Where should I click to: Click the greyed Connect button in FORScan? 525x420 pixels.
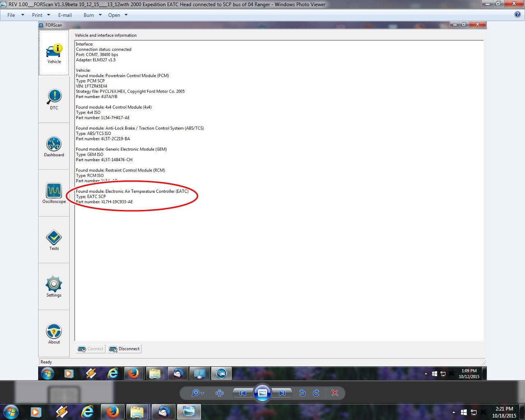click(91, 349)
